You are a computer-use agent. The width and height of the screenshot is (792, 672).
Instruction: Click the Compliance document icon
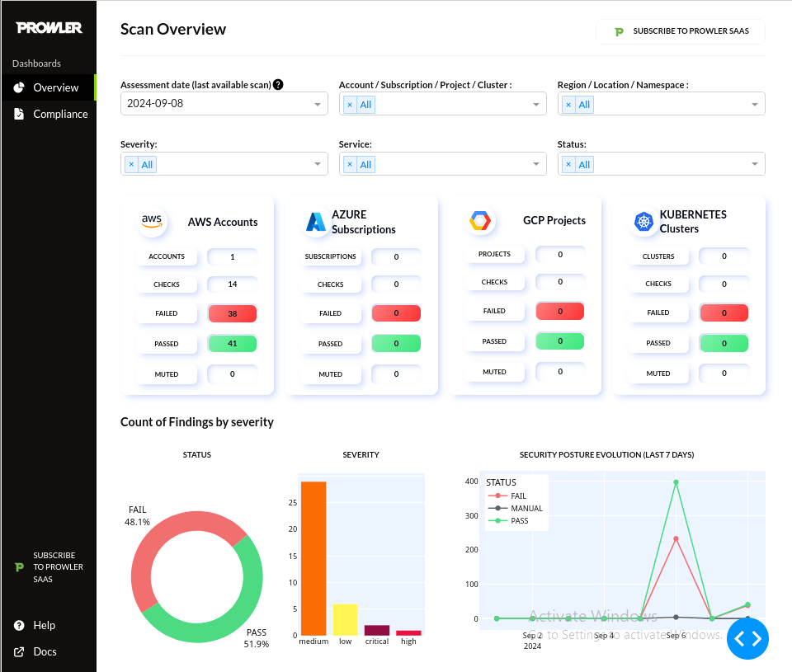click(19, 114)
